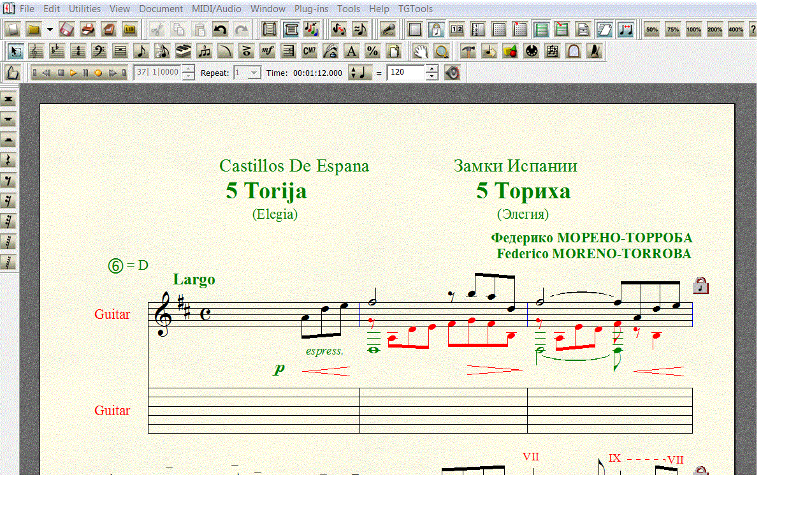
Task: Select the Special Tools hammer icon
Action: (468, 52)
